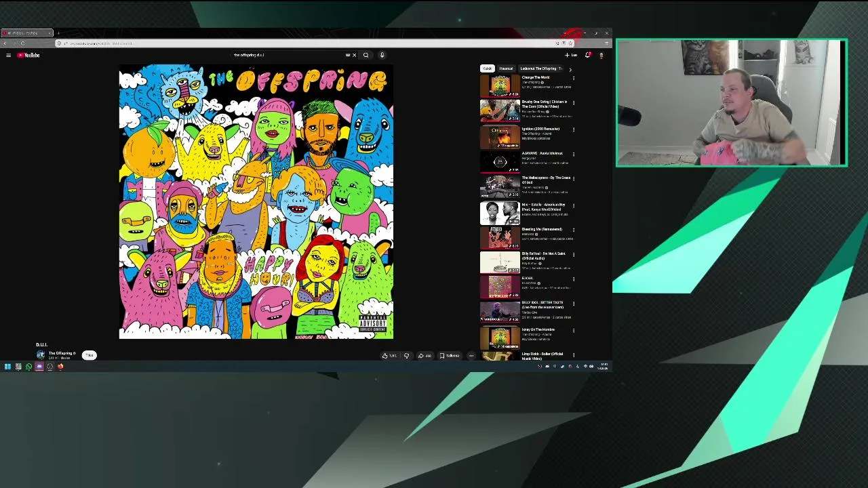This screenshot has height=488, width=868.
Task: Click the taskbar clock
Action: pos(603,367)
